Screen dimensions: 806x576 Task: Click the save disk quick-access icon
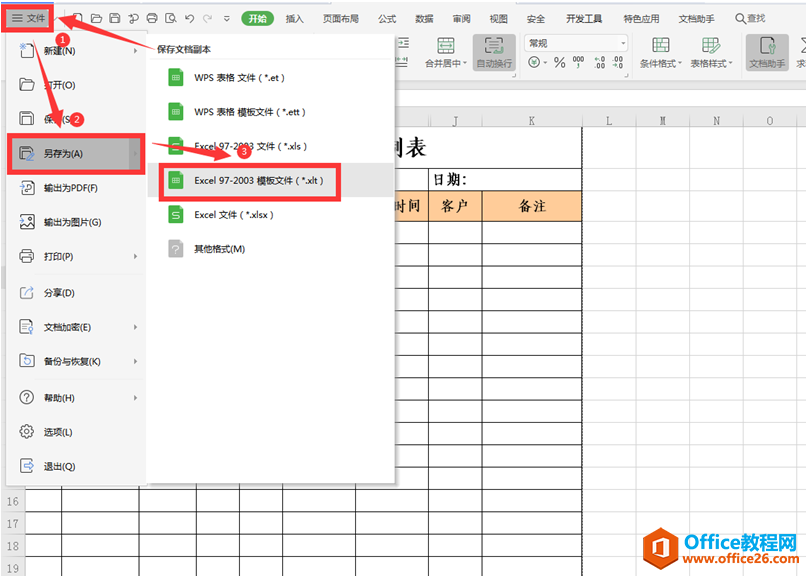[115, 18]
